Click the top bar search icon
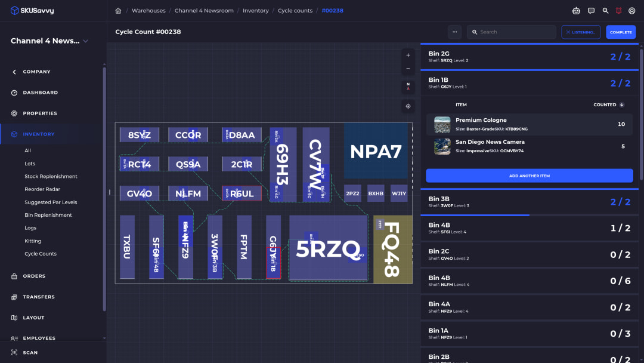Viewport: 644px width, 363px height. tap(605, 11)
